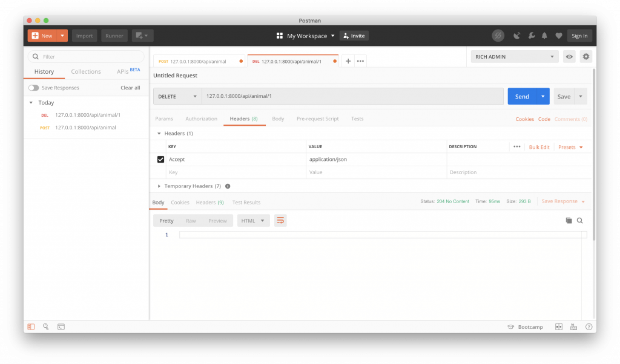This screenshot has height=364, width=620.
Task: Open the new window dropdown icon
Action: click(142, 36)
